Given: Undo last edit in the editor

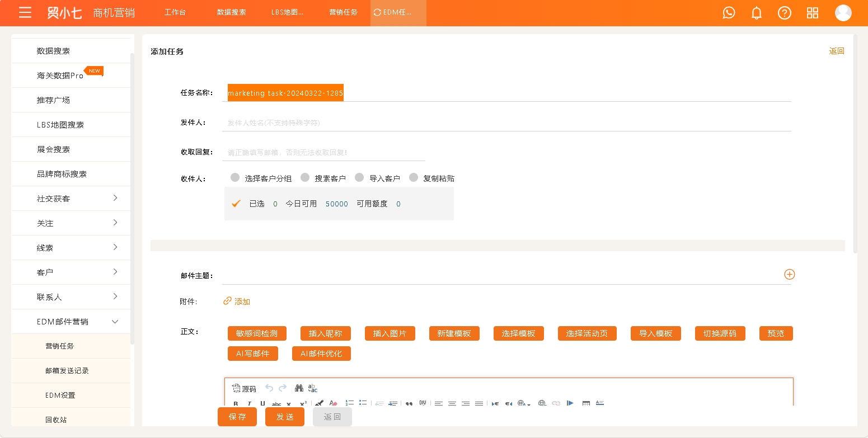Looking at the screenshot, I should (269, 388).
